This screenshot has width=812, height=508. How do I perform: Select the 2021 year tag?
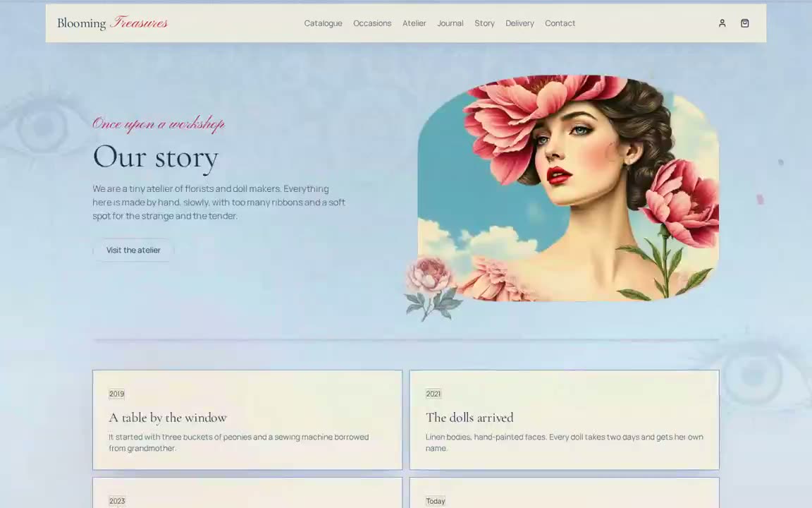tap(433, 394)
